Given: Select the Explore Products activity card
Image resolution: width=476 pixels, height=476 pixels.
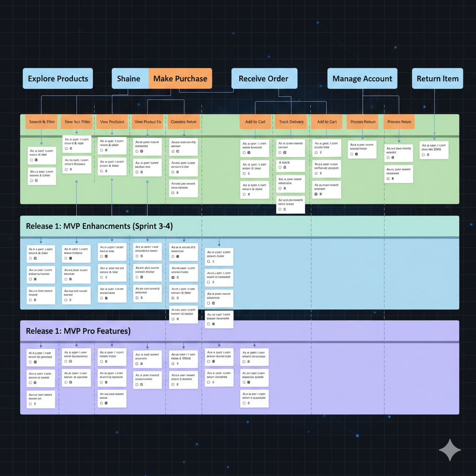Looking at the screenshot, I should (58, 79).
